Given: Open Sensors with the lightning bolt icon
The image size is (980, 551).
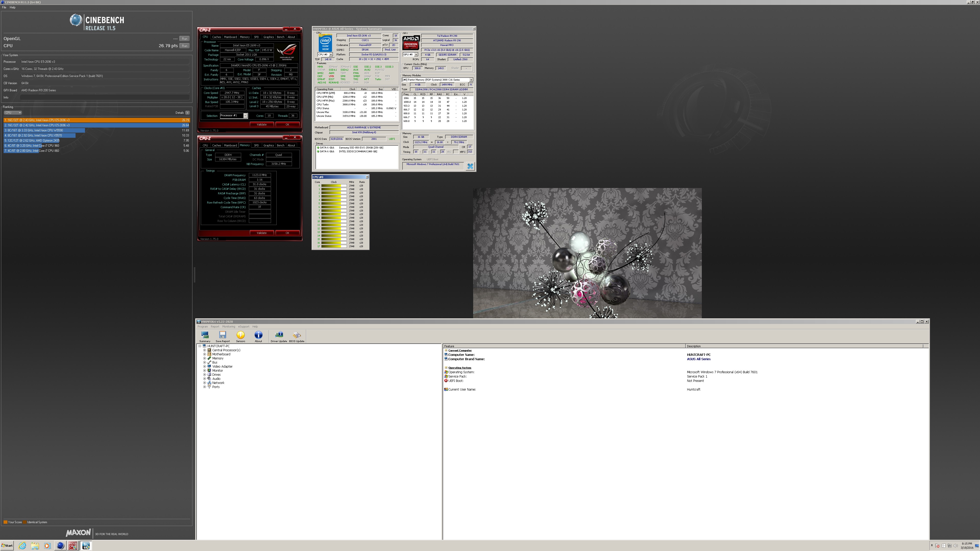Looking at the screenshot, I should tap(240, 336).
